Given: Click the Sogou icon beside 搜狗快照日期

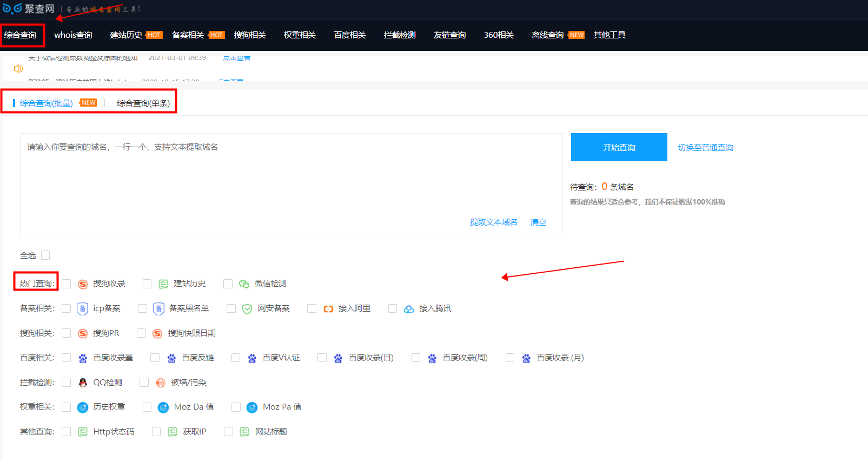Looking at the screenshot, I should tap(157, 333).
